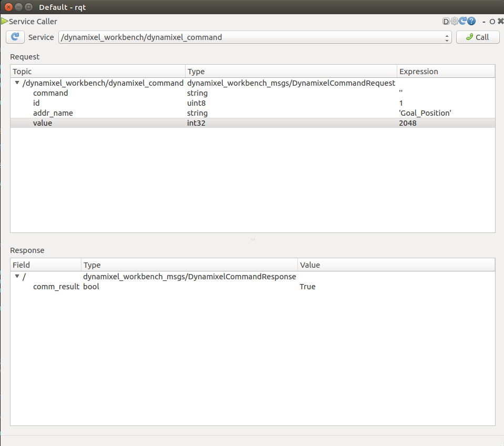
Task: Open plugin configuration gear icon
Action: coord(455,22)
